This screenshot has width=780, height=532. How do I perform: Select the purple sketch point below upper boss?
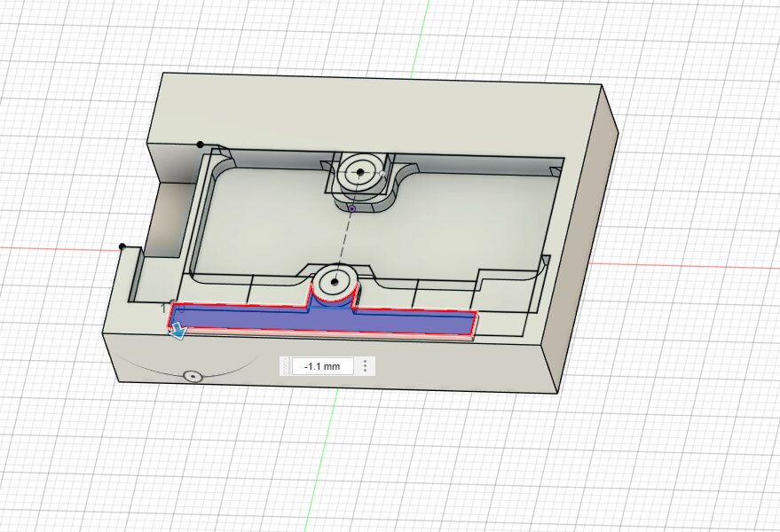[x=351, y=209]
